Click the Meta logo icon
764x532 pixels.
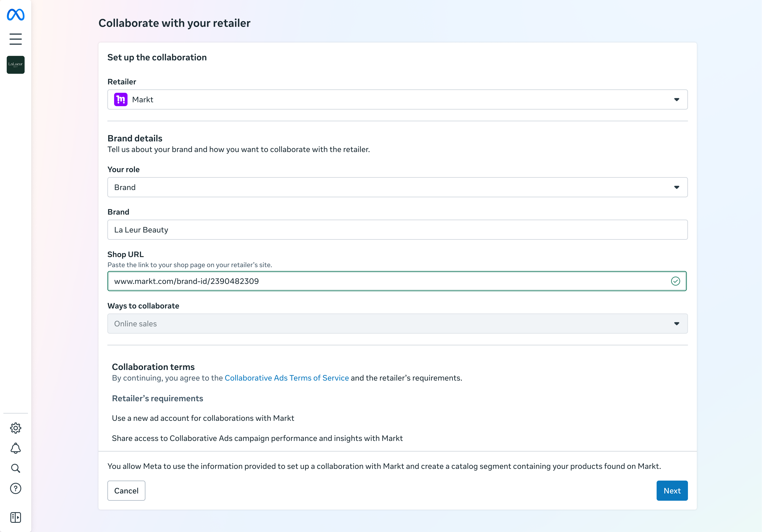coord(16,15)
